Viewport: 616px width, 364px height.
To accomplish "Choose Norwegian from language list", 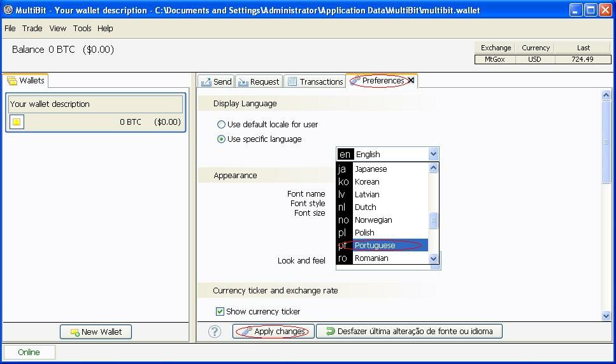I will pos(382,220).
